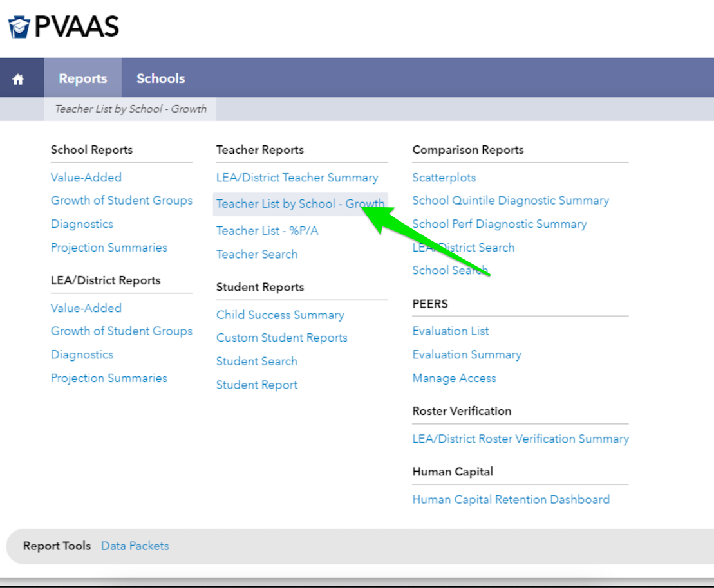Open Teacher List - %P/A report
714x588 pixels.
pos(267,231)
